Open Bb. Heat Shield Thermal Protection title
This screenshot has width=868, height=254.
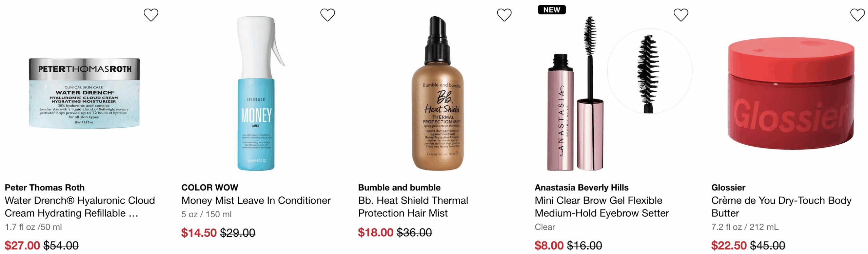tap(413, 207)
